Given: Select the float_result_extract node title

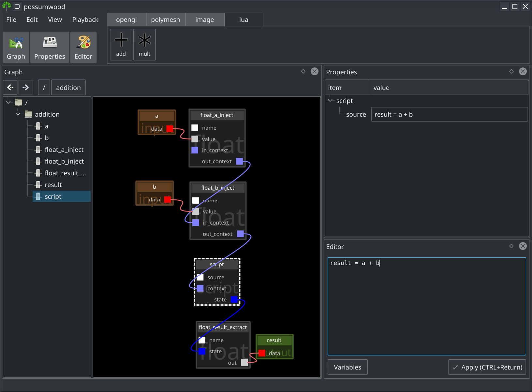Looking at the screenshot, I should (223, 327).
